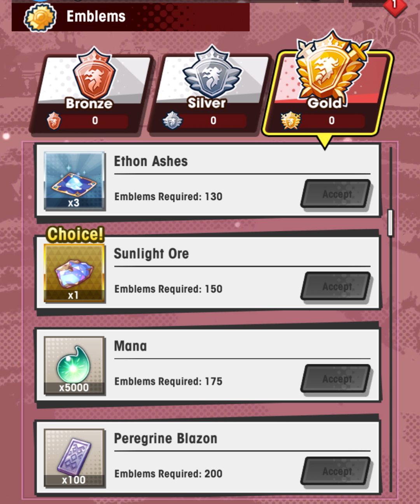The image size is (420, 504).
Task: Click the Emblems gear icon in header
Action: [40, 17]
